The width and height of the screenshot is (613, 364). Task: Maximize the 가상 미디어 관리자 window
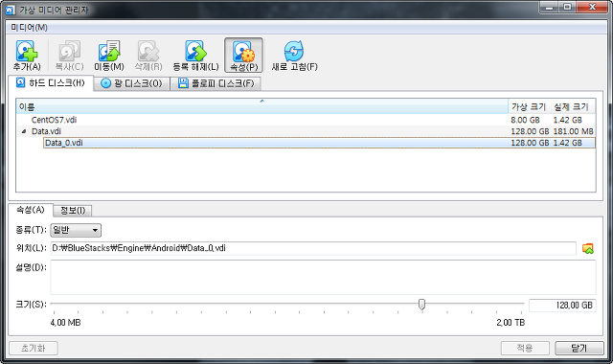567,8
